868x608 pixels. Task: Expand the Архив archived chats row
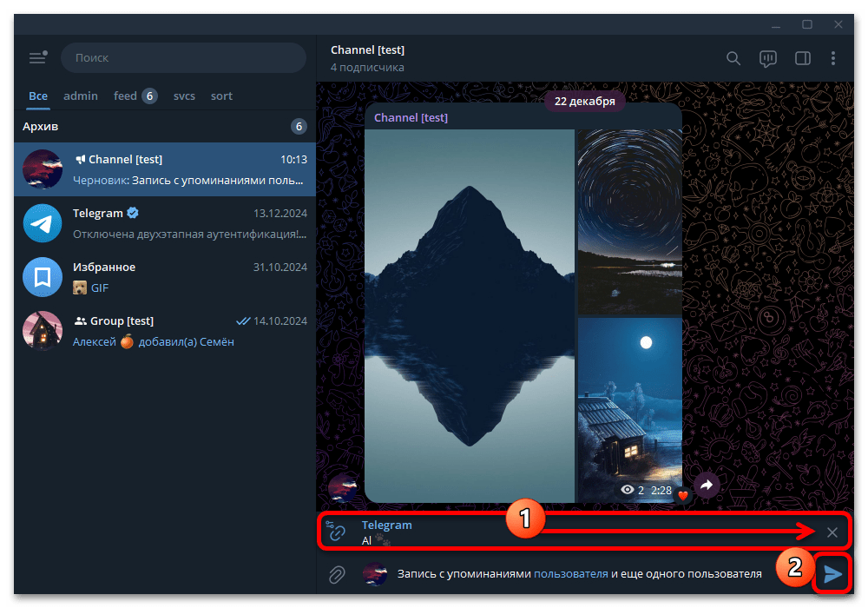(x=165, y=126)
